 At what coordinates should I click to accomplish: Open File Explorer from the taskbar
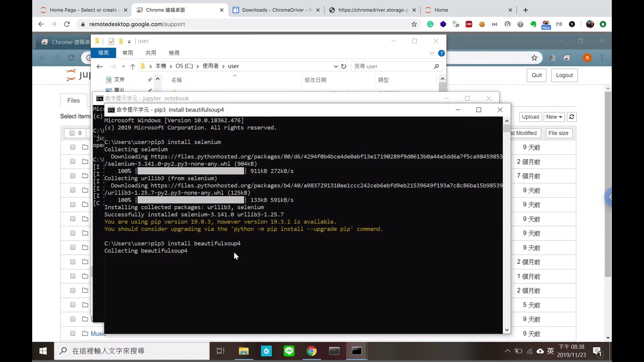(x=244, y=351)
